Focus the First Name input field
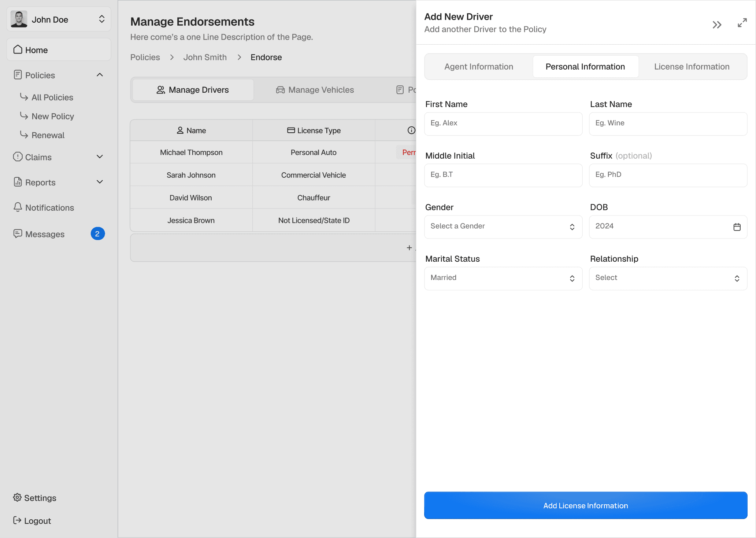The width and height of the screenshot is (756, 538). [503, 124]
